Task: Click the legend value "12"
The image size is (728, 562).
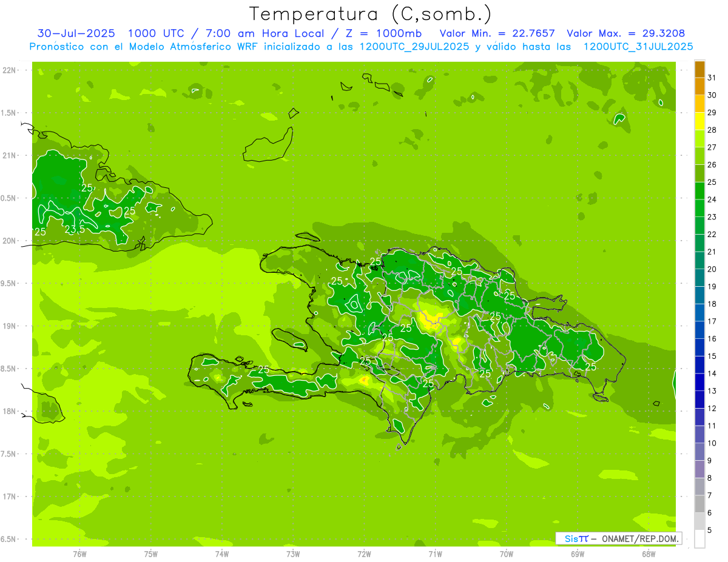Action: pyautogui.click(x=712, y=409)
